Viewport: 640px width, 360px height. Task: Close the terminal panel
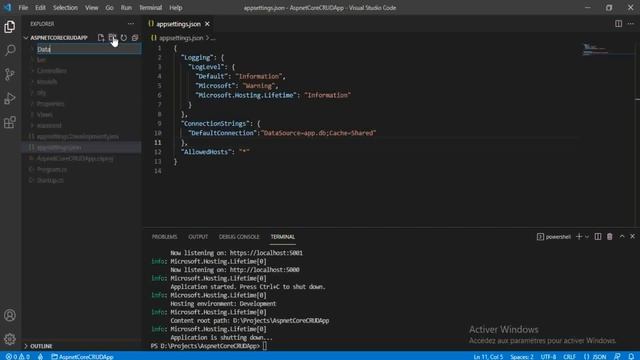632,237
